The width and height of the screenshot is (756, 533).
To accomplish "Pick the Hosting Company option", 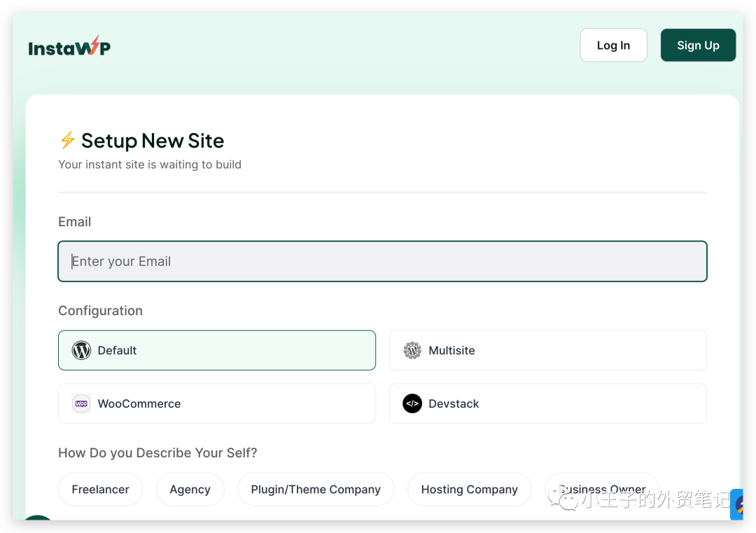I will (469, 490).
